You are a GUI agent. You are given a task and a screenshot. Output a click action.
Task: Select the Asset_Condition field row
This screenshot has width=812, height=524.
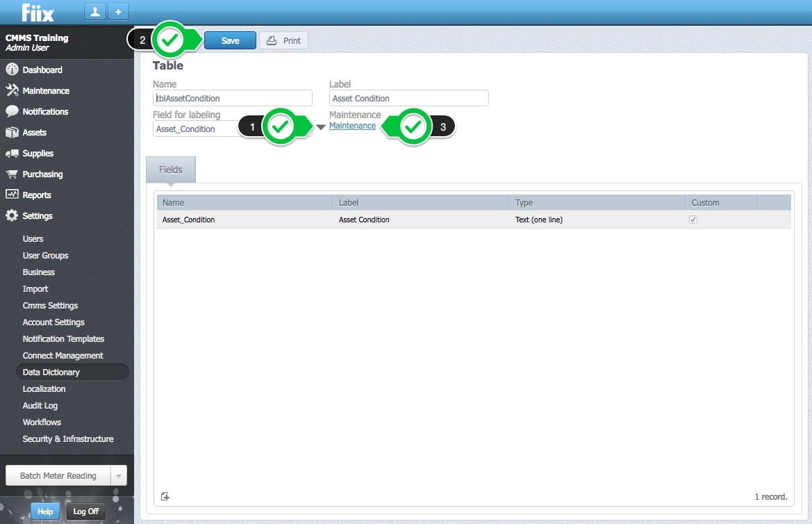click(474, 220)
